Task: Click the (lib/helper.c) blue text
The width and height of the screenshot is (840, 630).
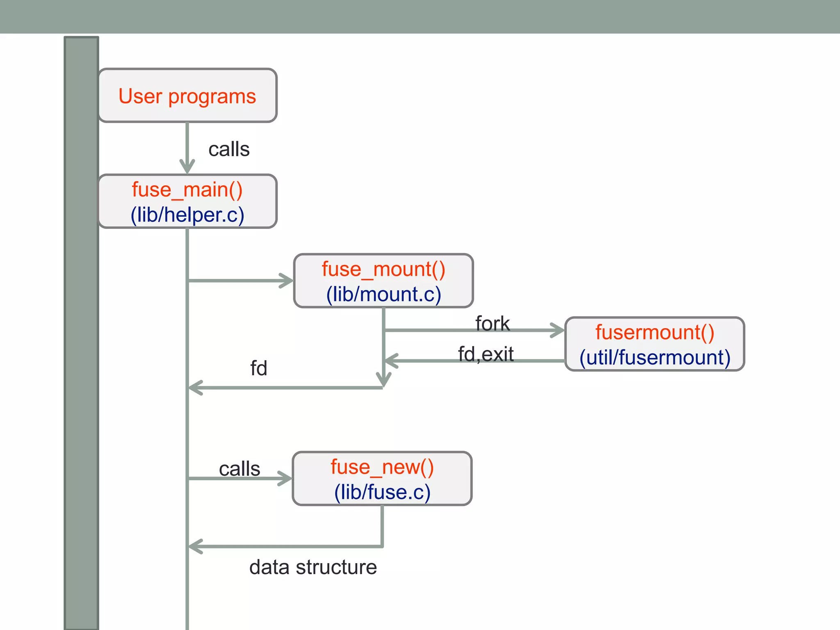Action: point(187,215)
